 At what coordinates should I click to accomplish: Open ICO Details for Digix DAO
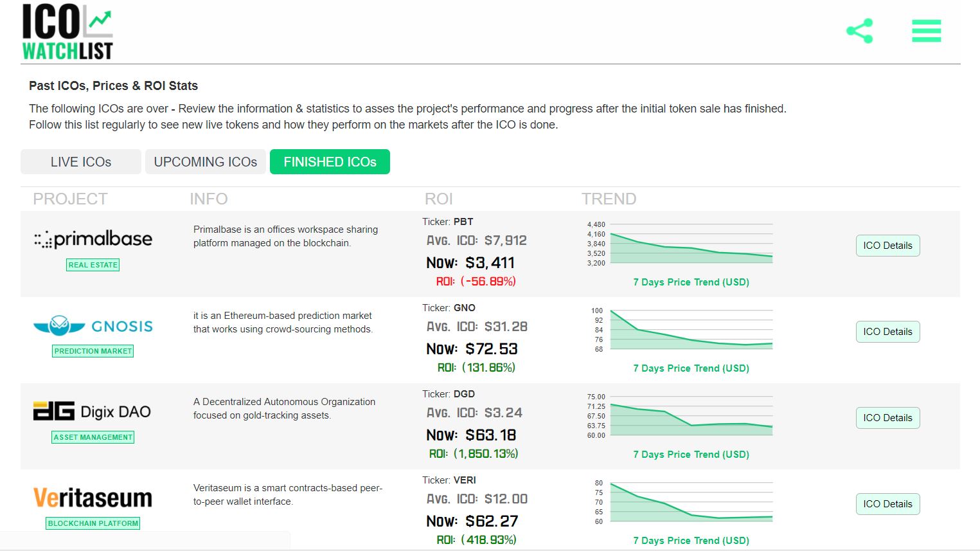click(887, 418)
